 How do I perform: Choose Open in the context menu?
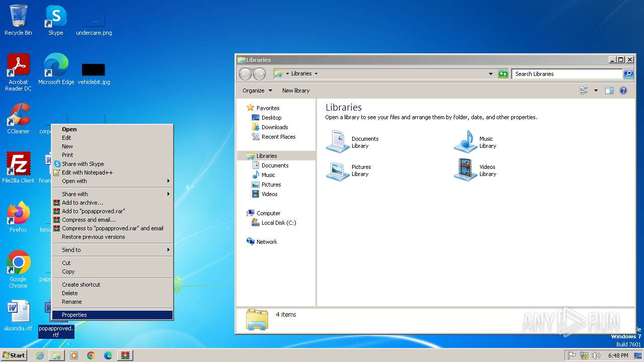[113, 129]
